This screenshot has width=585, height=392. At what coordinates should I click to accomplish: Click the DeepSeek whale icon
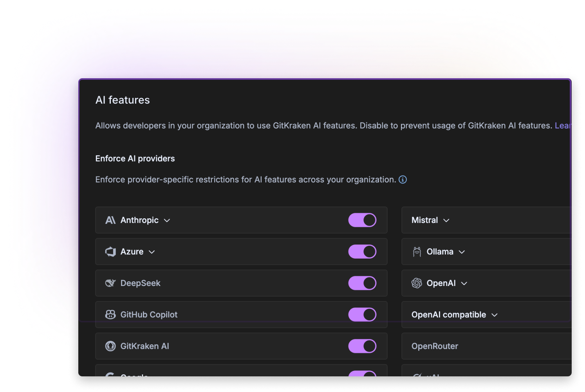click(x=110, y=283)
